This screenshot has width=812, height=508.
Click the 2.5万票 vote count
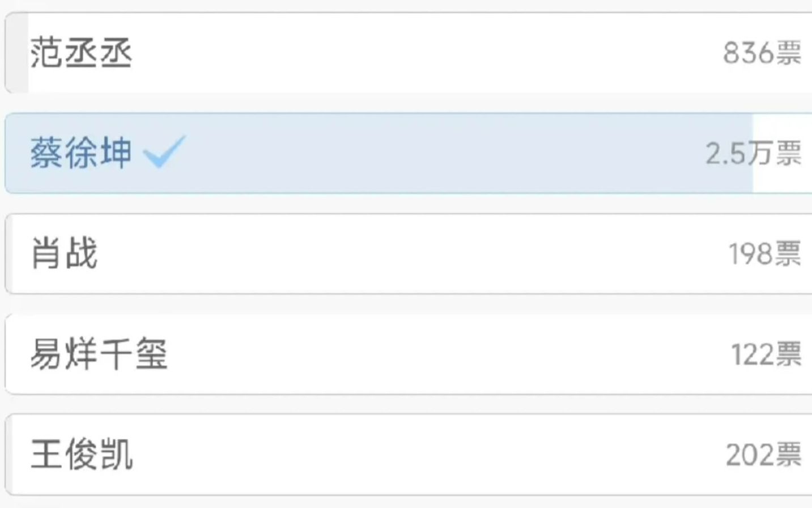tap(753, 154)
